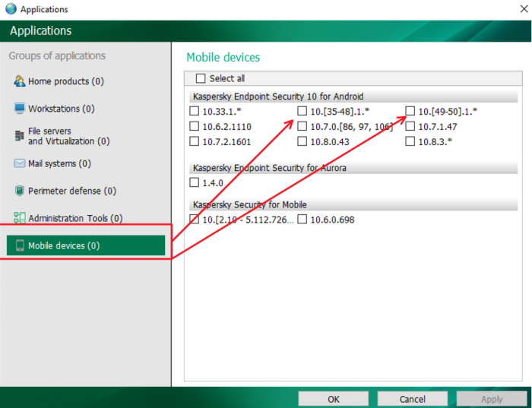Tick the Select all checkbox
The image size is (532, 408).
click(x=201, y=78)
